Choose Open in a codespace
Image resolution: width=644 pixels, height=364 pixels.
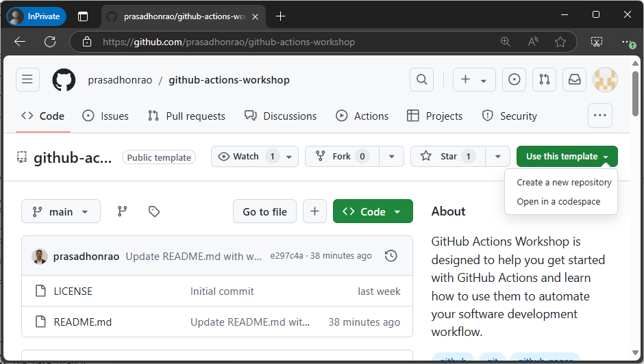click(558, 201)
